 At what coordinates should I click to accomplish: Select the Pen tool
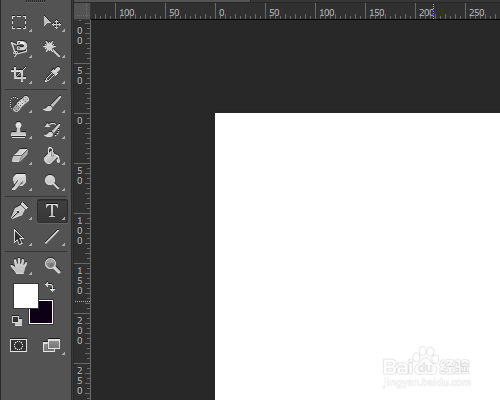pos(19,211)
